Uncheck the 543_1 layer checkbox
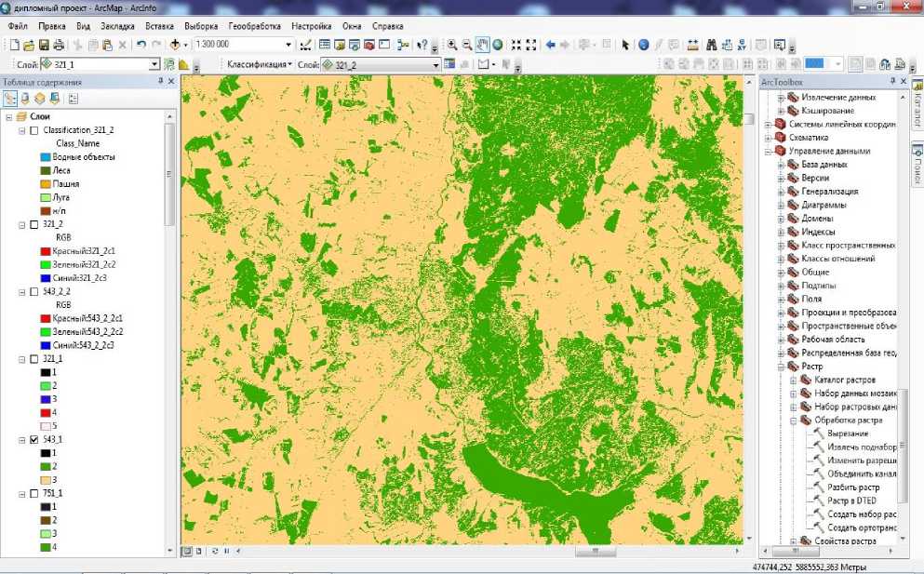This screenshot has width=924, height=574. (34, 439)
